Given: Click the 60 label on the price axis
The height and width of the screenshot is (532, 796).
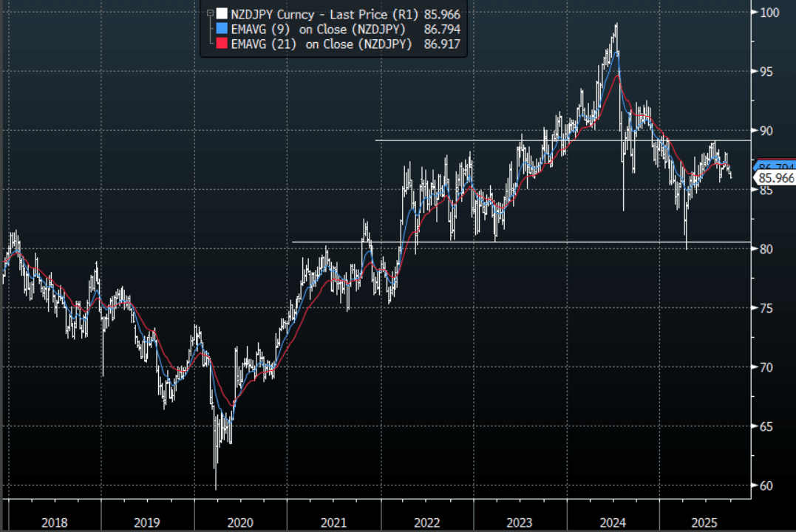Looking at the screenshot, I should (x=766, y=485).
